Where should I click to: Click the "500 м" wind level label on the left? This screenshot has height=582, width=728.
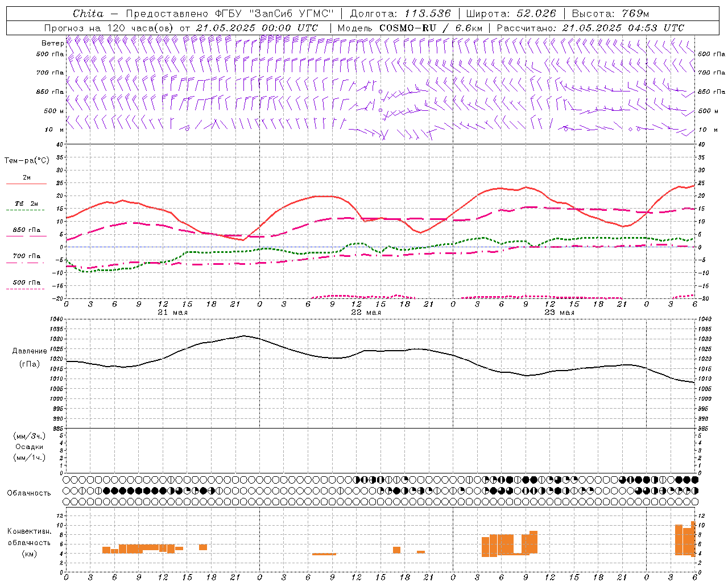54,111
